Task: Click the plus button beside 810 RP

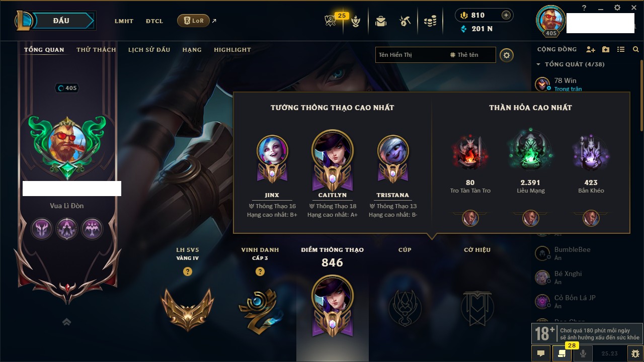Action: [506, 15]
